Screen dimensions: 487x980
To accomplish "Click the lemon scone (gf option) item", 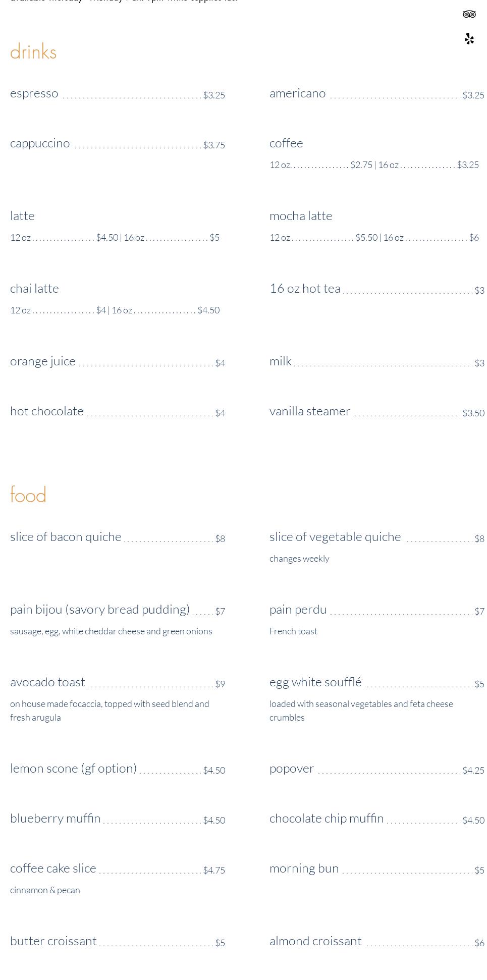I will pyautogui.click(x=73, y=769).
